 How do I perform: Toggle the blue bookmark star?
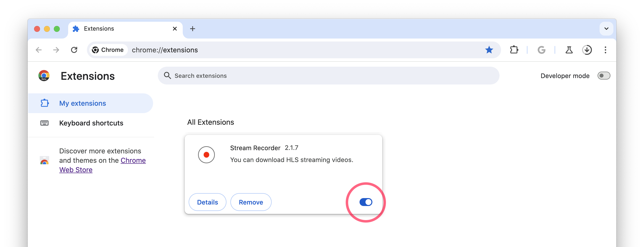(489, 50)
